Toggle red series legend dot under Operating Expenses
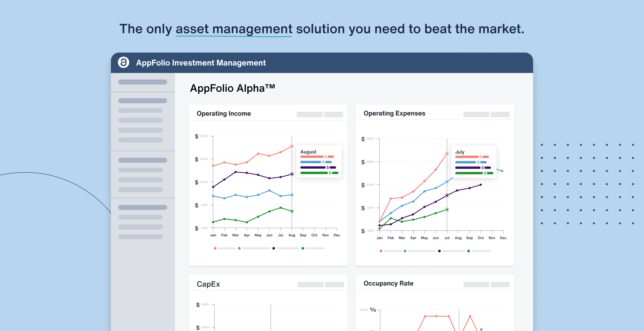 click(x=381, y=251)
